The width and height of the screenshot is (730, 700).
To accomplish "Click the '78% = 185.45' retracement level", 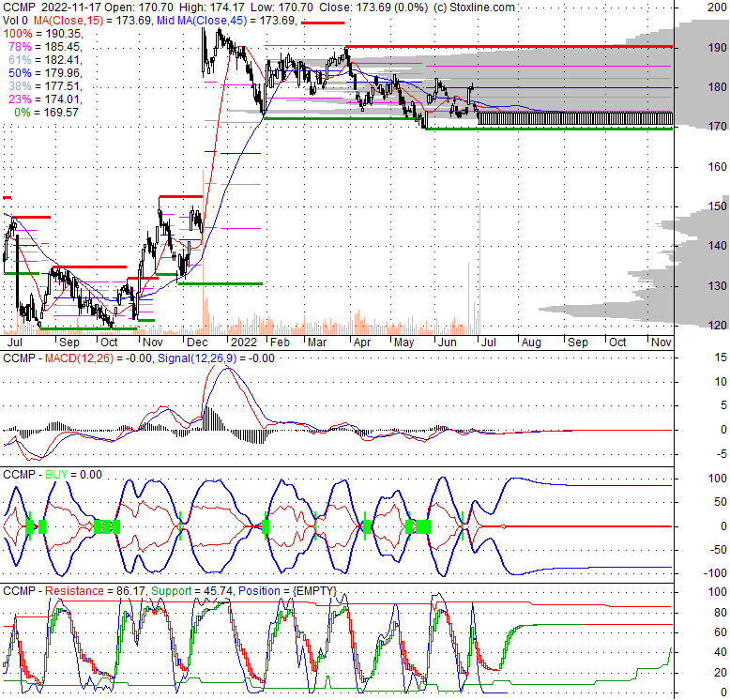I will [x=45, y=47].
